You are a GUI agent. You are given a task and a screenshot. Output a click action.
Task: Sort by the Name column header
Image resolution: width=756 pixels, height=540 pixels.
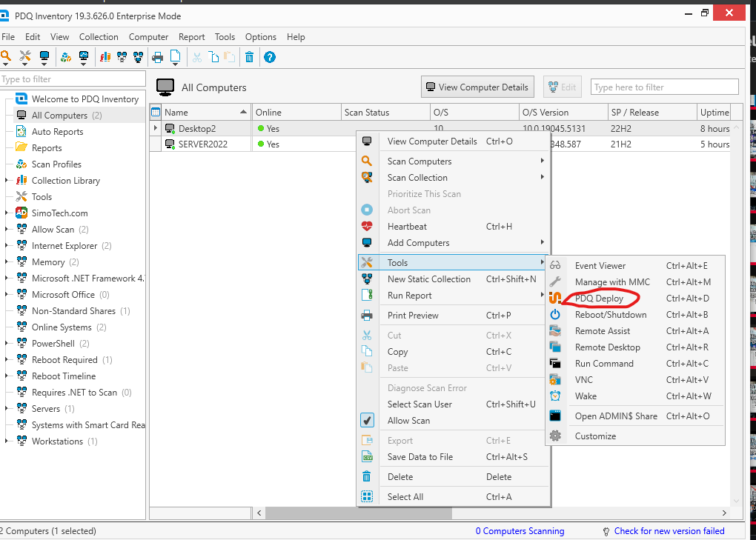point(206,113)
